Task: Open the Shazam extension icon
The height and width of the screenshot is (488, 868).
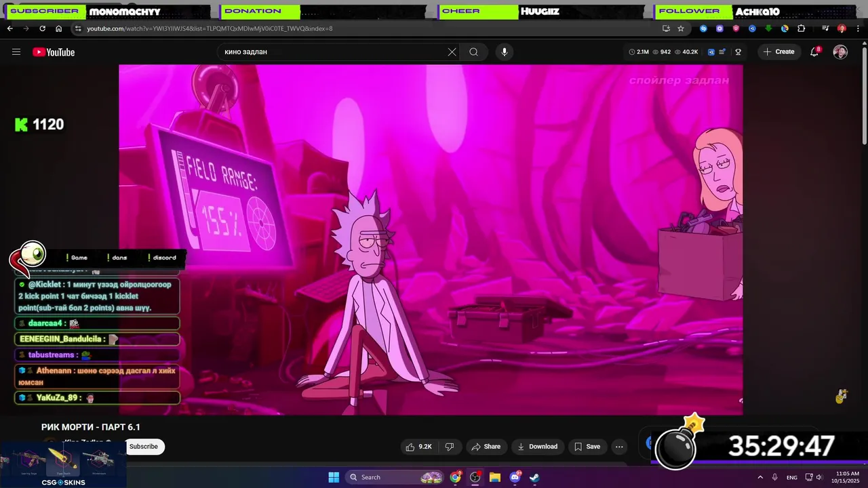Action: 703,28
